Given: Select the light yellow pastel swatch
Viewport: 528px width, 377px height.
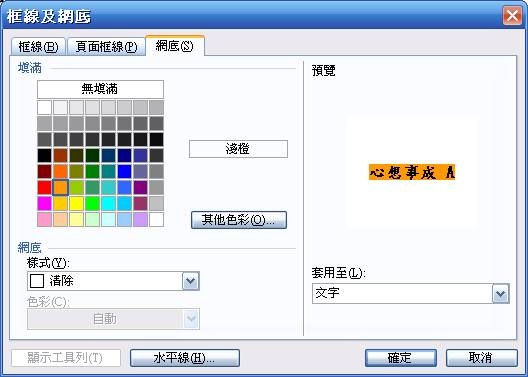Looking at the screenshot, I should tap(76, 219).
